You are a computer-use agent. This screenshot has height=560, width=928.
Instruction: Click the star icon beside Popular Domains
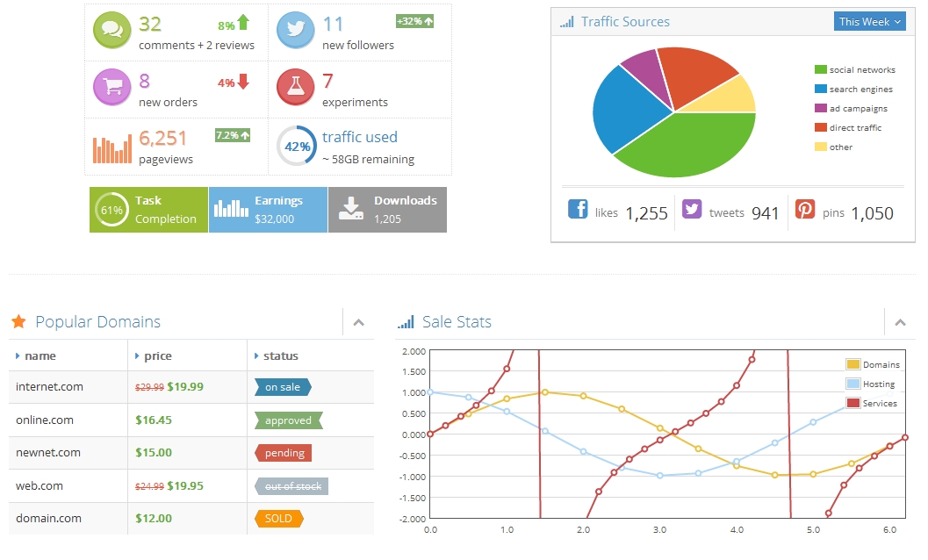[19, 321]
